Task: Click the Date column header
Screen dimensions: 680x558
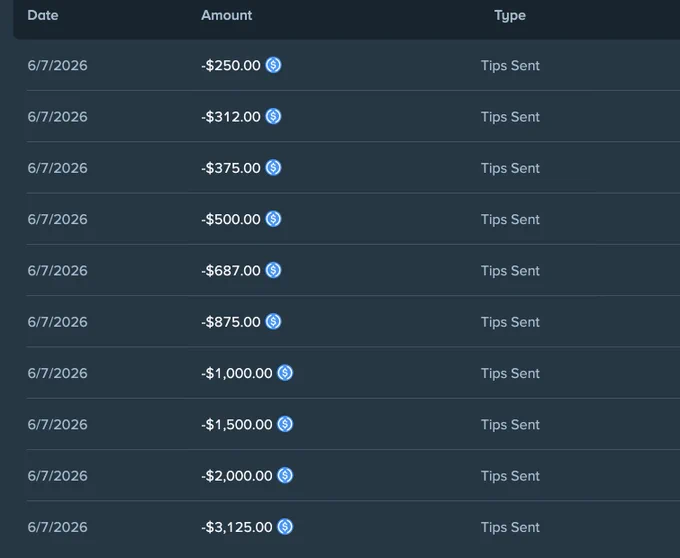Action: [42, 15]
